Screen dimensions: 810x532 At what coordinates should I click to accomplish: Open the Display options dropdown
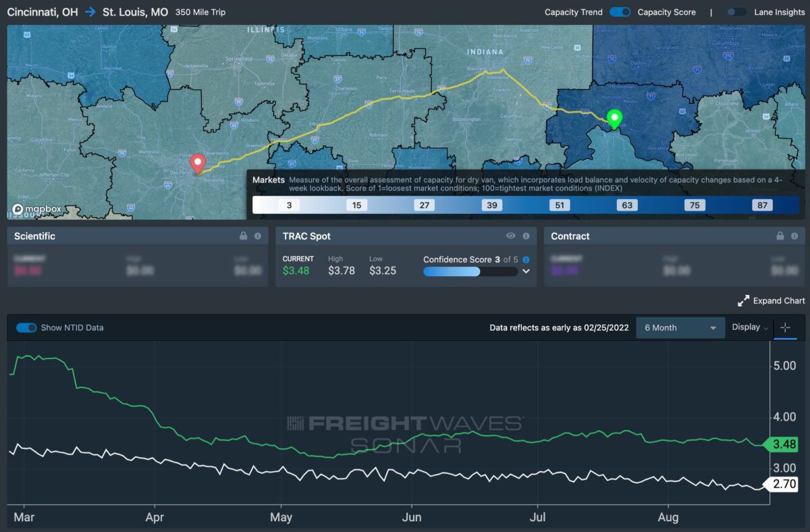pos(750,327)
